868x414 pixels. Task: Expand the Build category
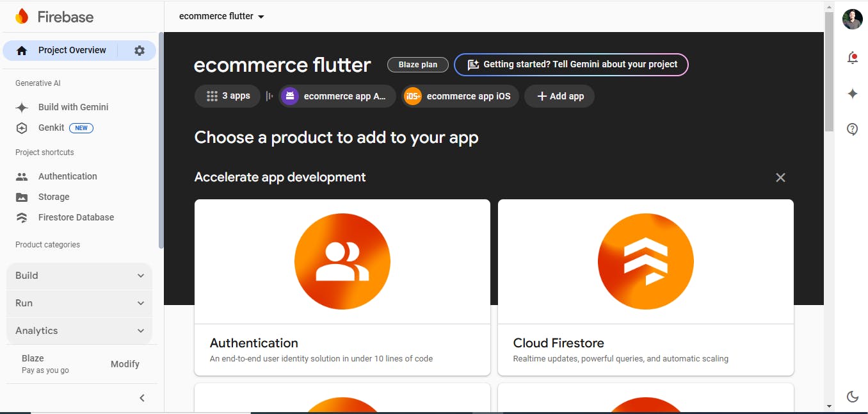click(x=79, y=276)
